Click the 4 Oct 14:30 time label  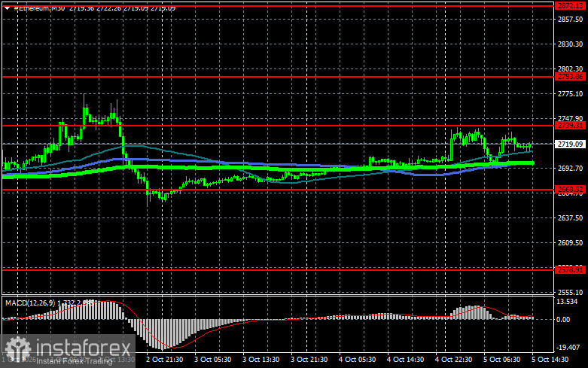coord(405,360)
